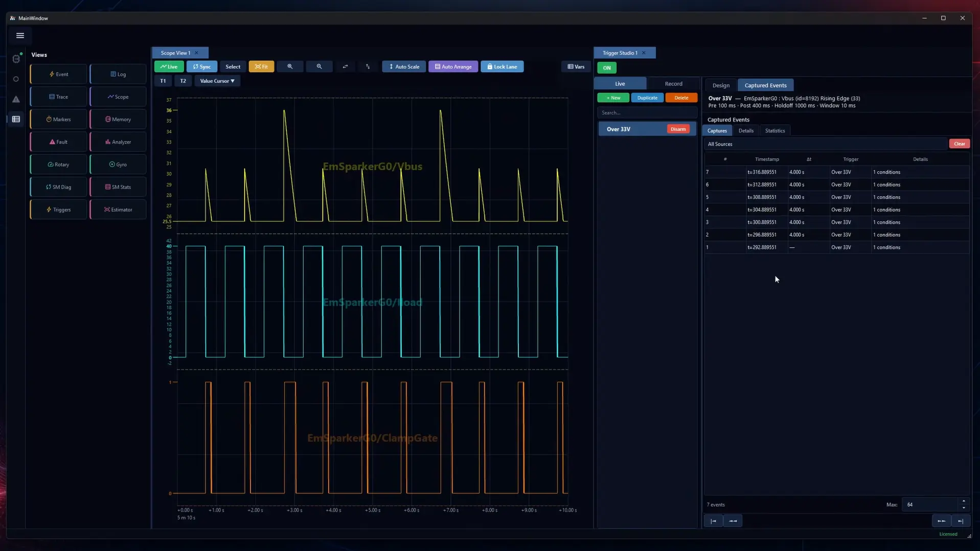The height and width of the screenshot is (551, 980).
Task: Open the Markers view
Action: (59, 119)
